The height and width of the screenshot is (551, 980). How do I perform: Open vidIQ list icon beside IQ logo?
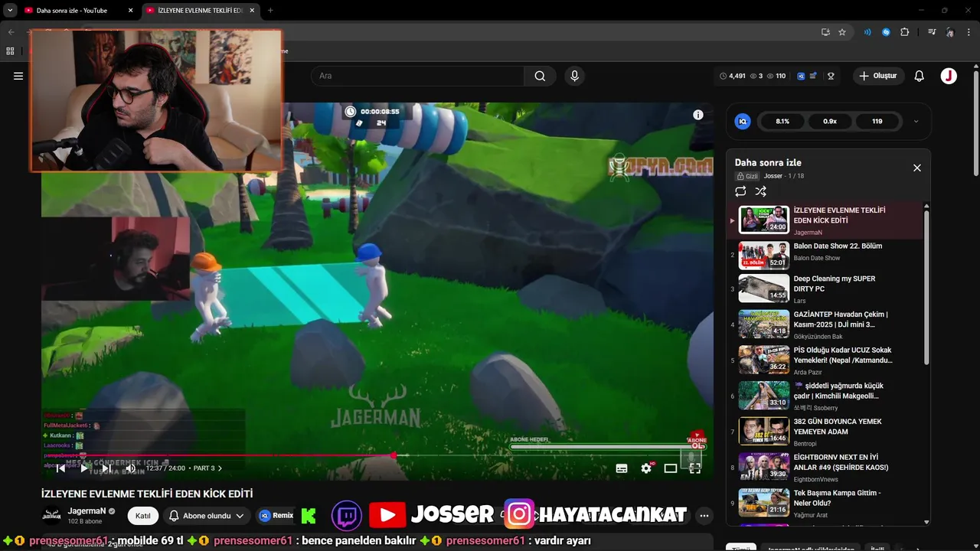coord(813,76)
